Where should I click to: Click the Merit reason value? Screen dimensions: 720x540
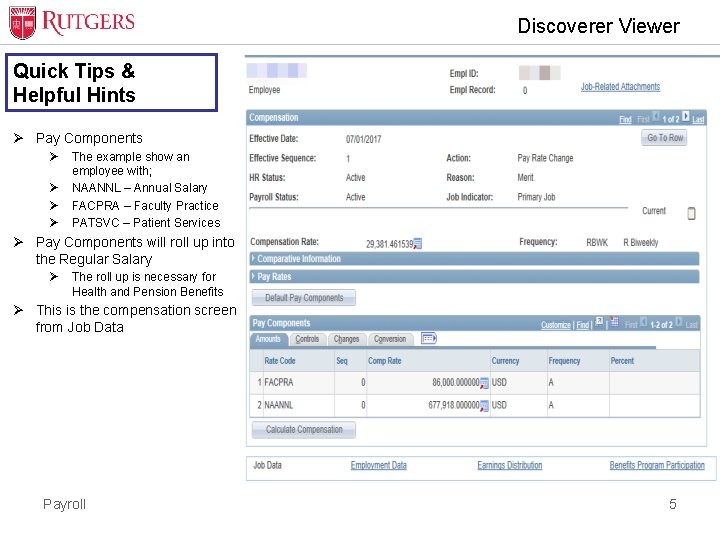tap(525, 177)
